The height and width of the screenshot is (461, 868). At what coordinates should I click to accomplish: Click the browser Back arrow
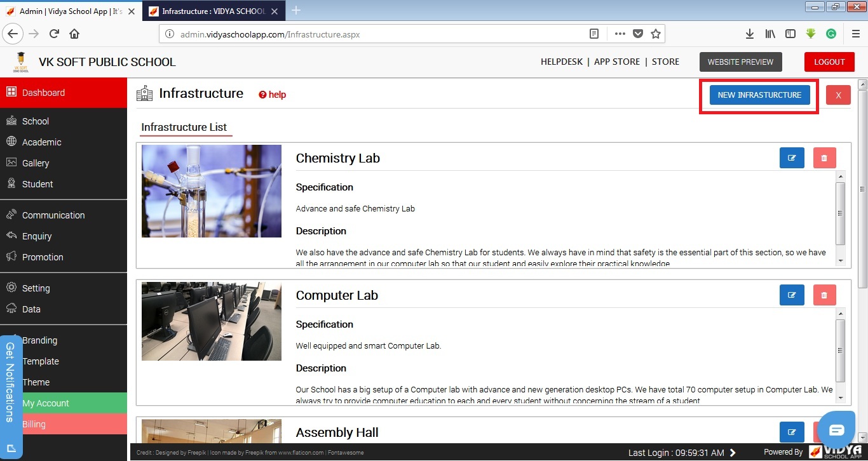click(x=13, y=34)
